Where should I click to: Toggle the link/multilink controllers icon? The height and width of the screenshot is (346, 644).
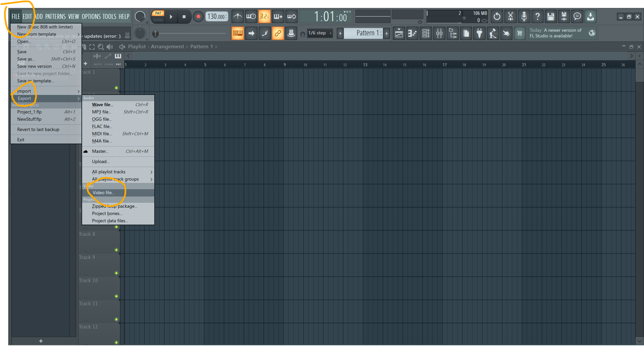pyautogui.click(x=278, y=33)
